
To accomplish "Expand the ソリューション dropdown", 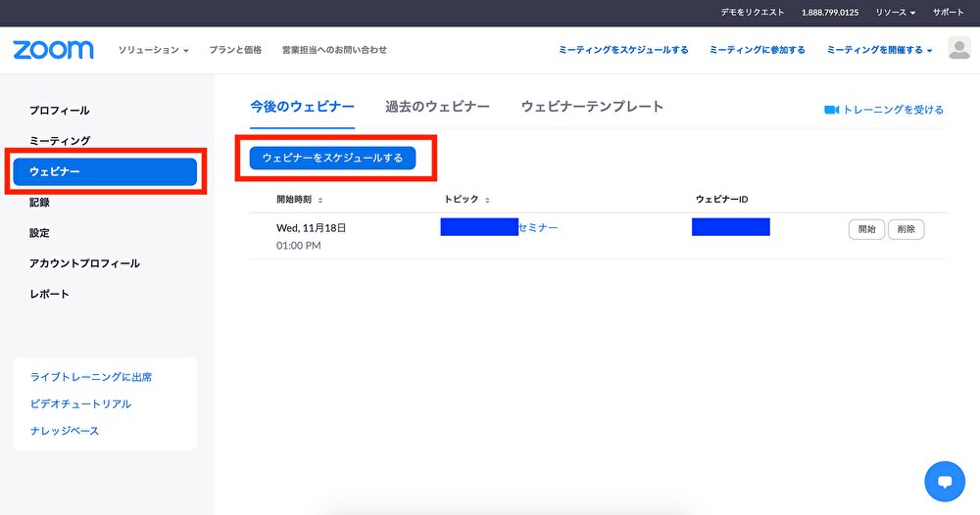I will (153, 50).
